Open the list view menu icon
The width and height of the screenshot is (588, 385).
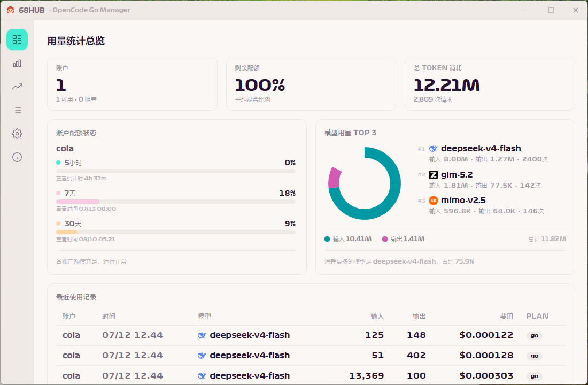[18, 110]
